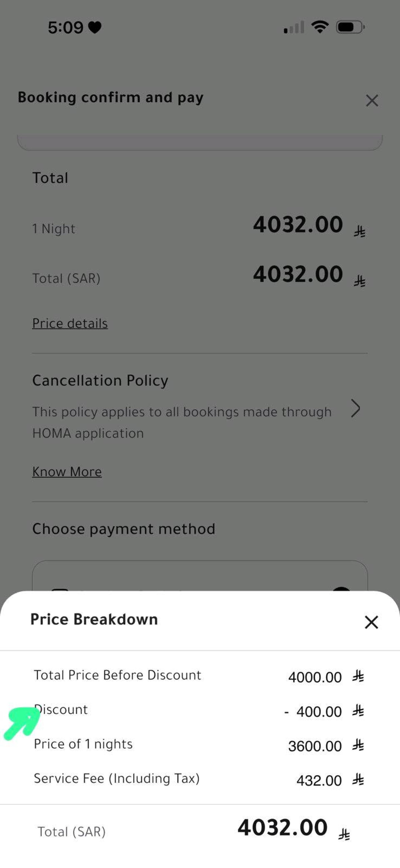
Task: Tap the riyal symbol beside Total (SAR) above
Action: point(360,281)
